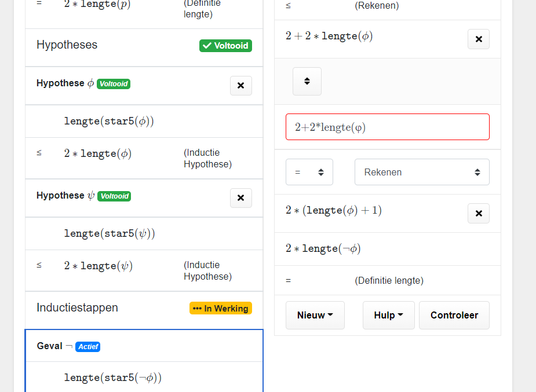Delete the expression 2+2*lengte(φ) via X icon
Viewport: 536px width, 392px height.
pyautogui.click(x=478, y=39)
